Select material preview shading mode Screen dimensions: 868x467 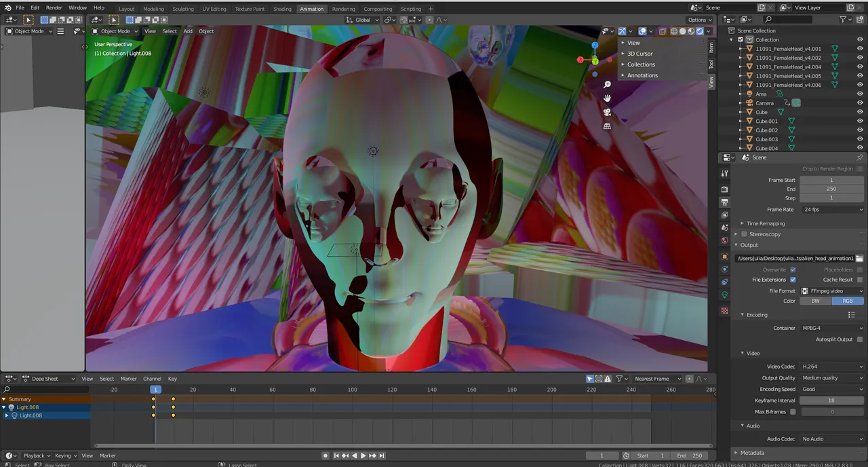tap(691, 31)
